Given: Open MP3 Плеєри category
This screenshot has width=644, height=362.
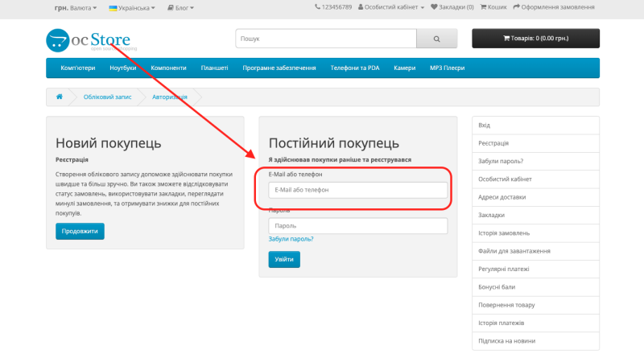Looking at the screenshot, I should pos(448,68).
